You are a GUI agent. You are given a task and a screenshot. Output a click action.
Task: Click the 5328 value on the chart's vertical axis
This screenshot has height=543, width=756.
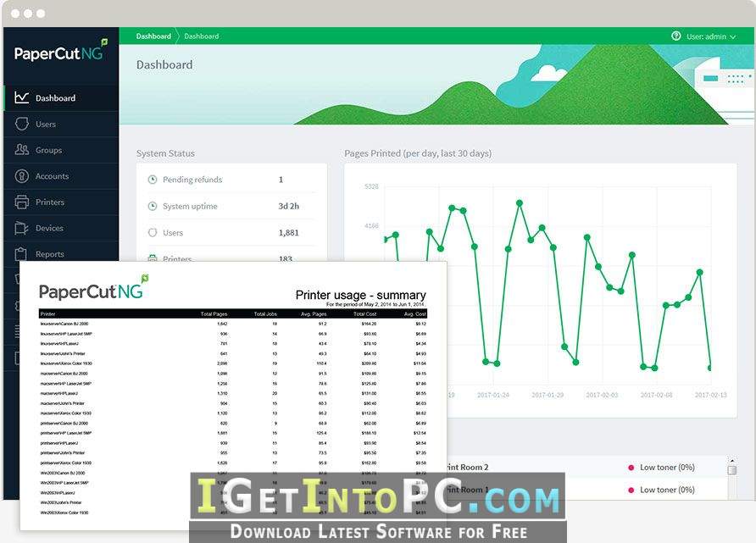pos(371,186)
